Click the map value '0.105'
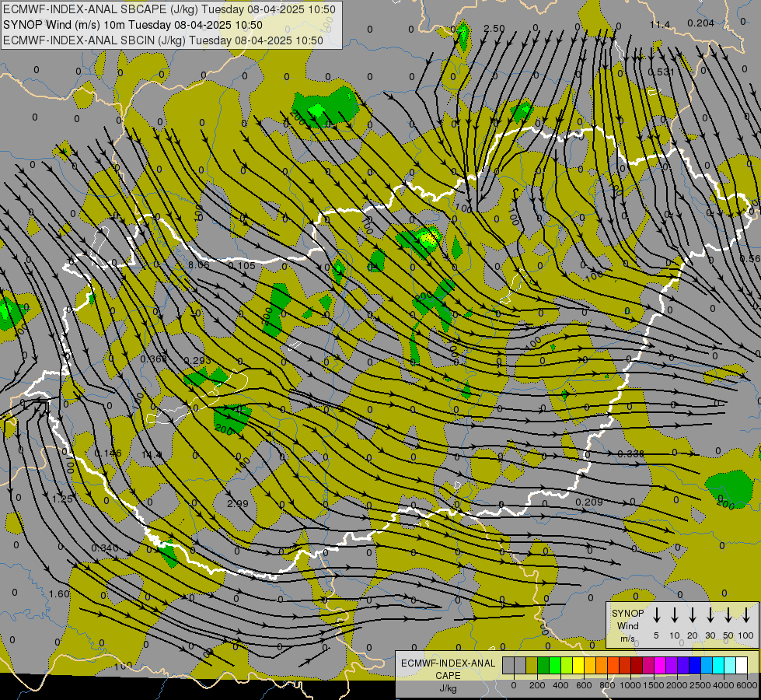Image resolution: width=761 pixels, height=700 pixels. click(242, 265)
